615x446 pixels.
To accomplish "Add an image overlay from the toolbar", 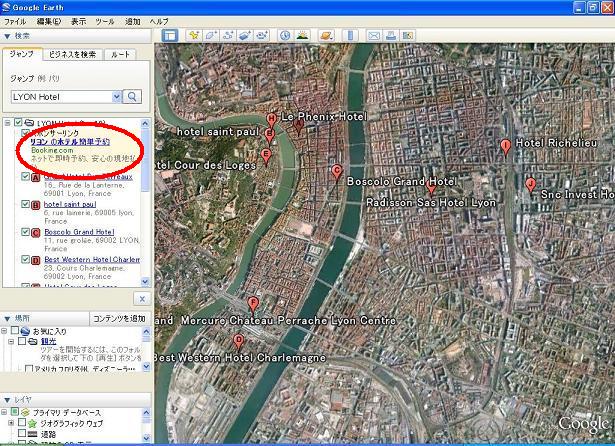I will 245,36.
